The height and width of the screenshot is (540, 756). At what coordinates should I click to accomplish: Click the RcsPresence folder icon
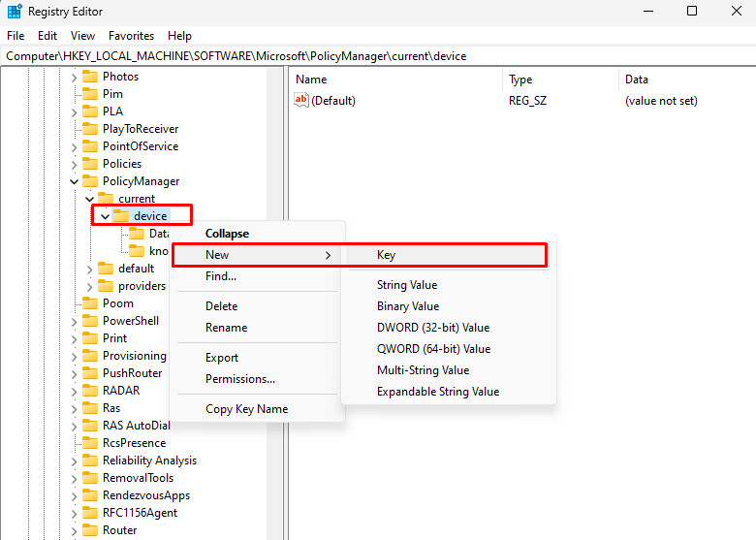pos(90,443)
